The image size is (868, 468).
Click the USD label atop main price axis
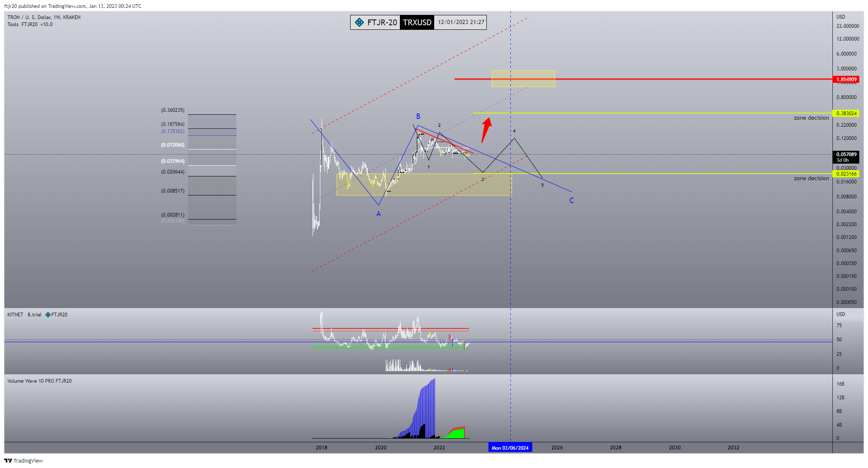pos(841,17)
